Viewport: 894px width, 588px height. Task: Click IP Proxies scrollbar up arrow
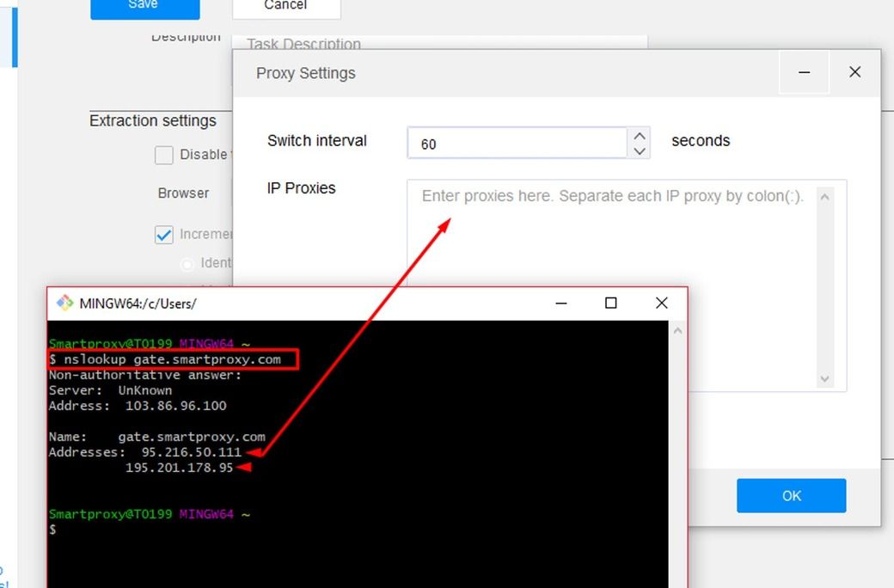click(824, 197)
